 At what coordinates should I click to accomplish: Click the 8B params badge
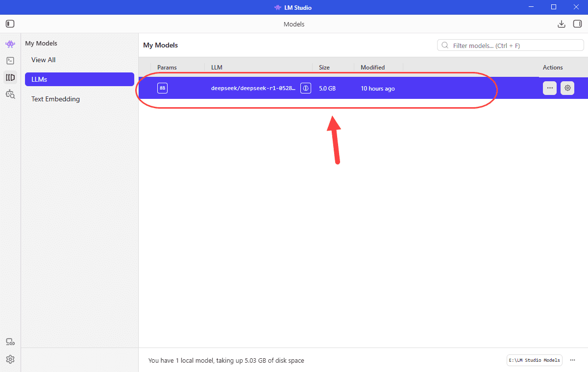coord(162,88)
